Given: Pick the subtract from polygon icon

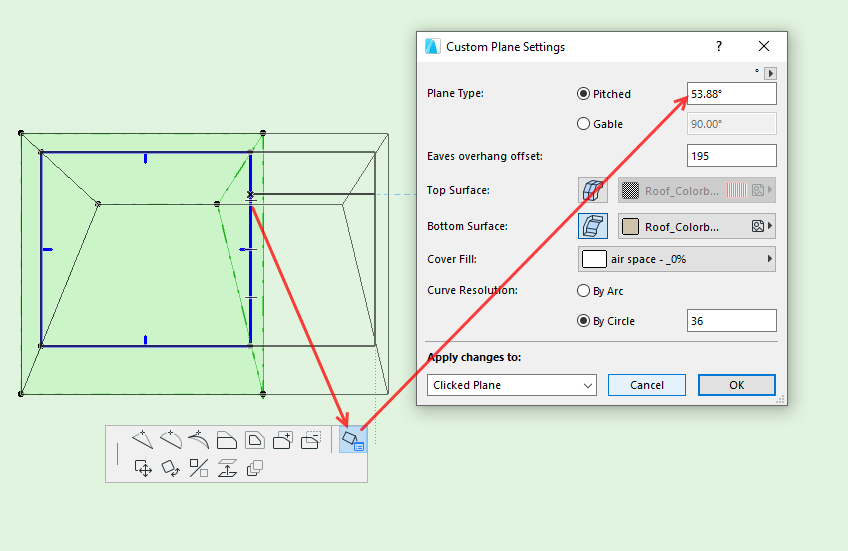Looking at the screenshot, I should [311, 440].
